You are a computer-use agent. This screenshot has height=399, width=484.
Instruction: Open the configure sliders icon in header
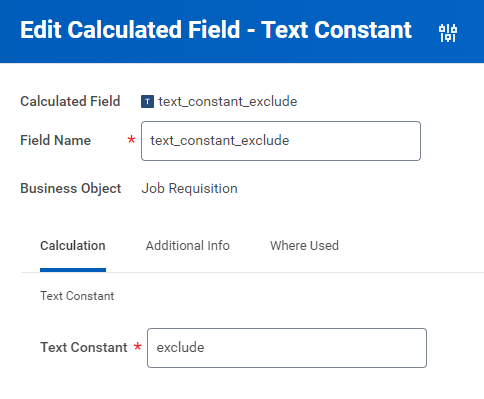(448, 33)
